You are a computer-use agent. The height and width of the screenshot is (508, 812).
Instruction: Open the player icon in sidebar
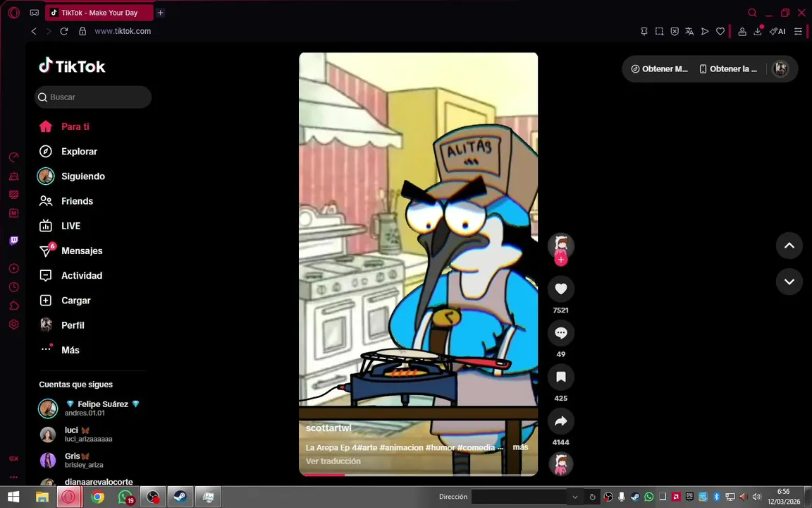[x=14, y=268]
